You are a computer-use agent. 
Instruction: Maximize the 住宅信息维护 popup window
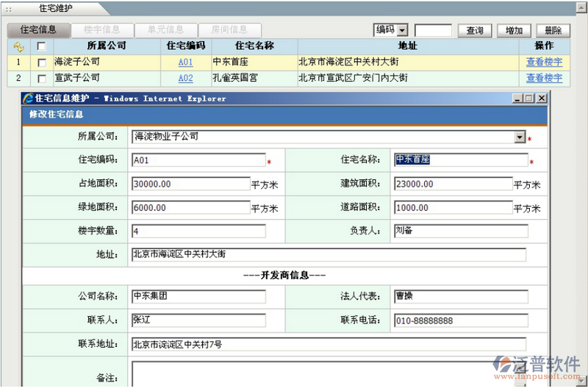(x=528, y=98)
